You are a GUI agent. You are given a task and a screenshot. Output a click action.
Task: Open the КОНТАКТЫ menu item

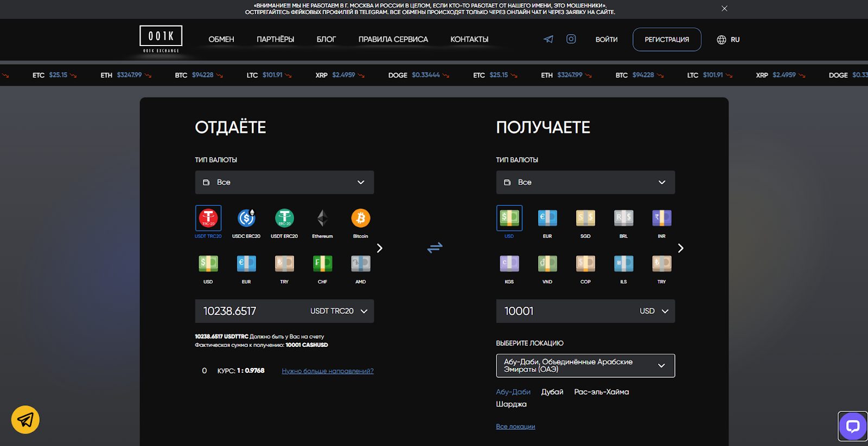[469, 40]
